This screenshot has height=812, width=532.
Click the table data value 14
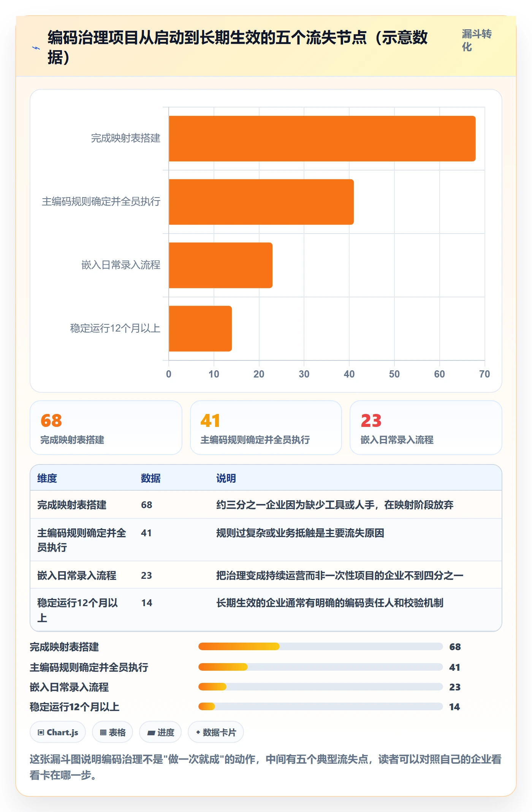tap(147, 603)
